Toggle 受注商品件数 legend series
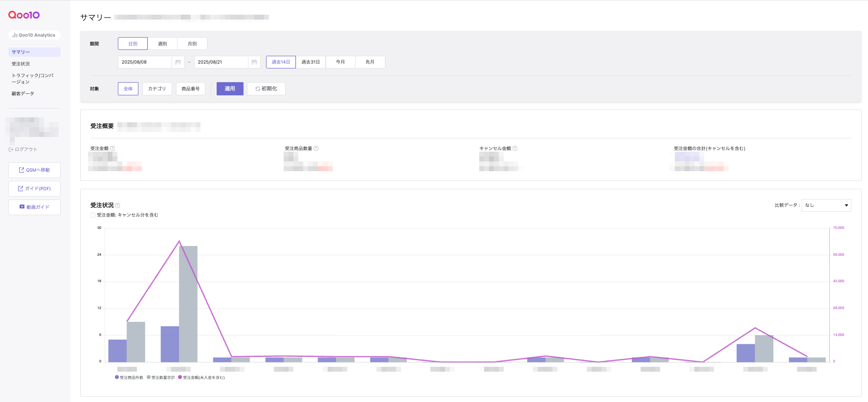Viewport: 868px width, 402px height. (129, 378)
